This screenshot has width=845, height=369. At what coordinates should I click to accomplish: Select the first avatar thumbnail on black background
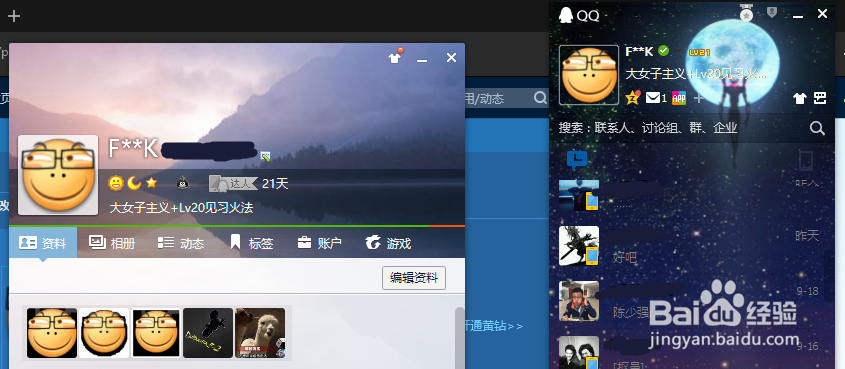[x=52, y=333]
